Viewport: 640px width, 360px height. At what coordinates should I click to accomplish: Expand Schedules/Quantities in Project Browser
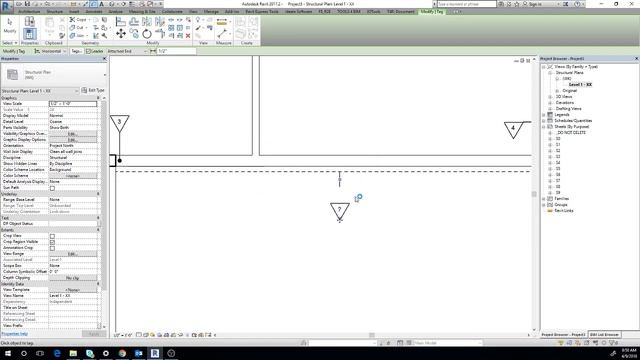544,121
